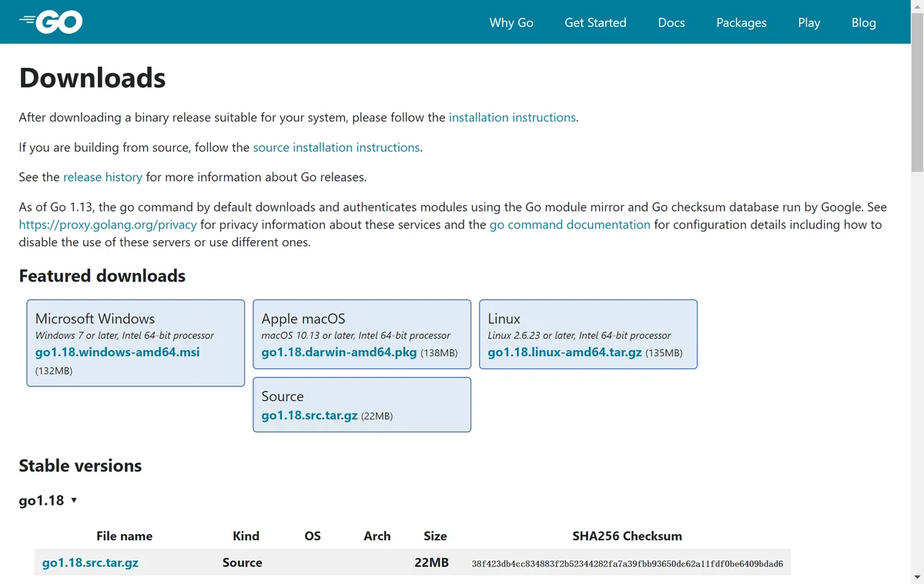This screenshot has height=584, width=924.
Task: Click go1.18.src.tar.gz in the stable versions table
Action: coord(90,562)
